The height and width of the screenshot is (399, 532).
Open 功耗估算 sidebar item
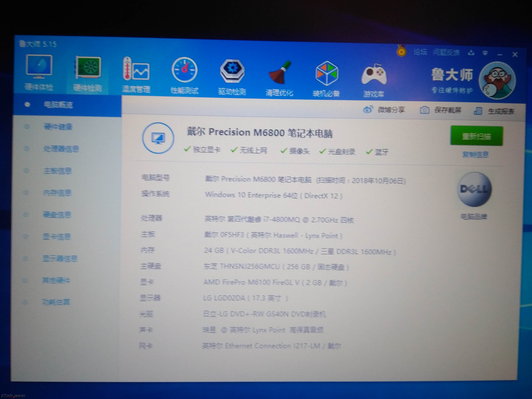[56, 302]
